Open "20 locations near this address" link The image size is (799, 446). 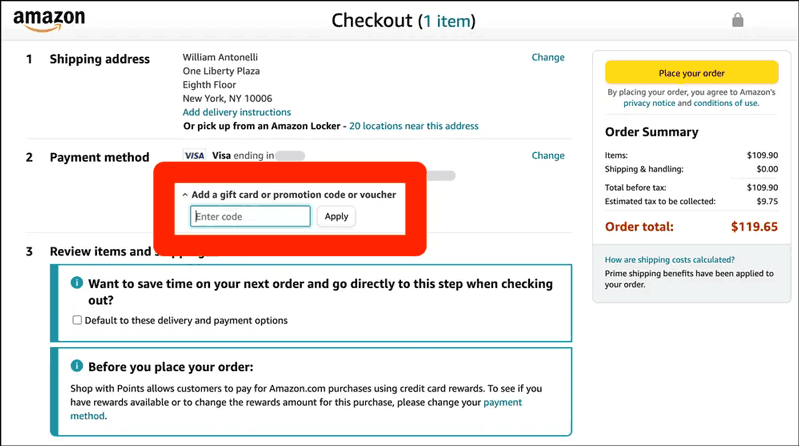[x=414, y=126]
